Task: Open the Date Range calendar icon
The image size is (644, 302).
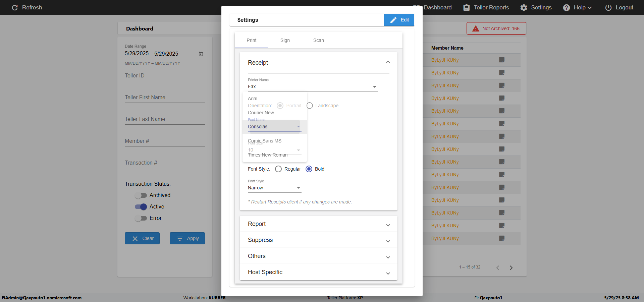Action: pyautogui.click(x=201, y=54)
